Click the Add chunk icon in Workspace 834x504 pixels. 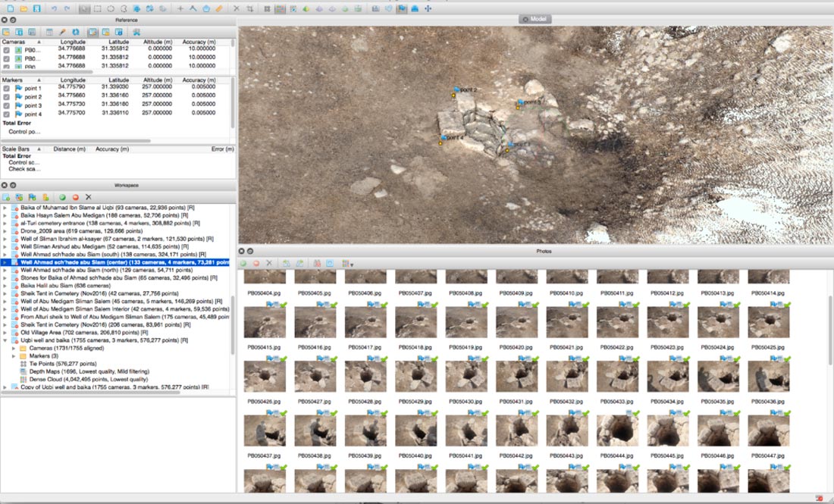7,197
